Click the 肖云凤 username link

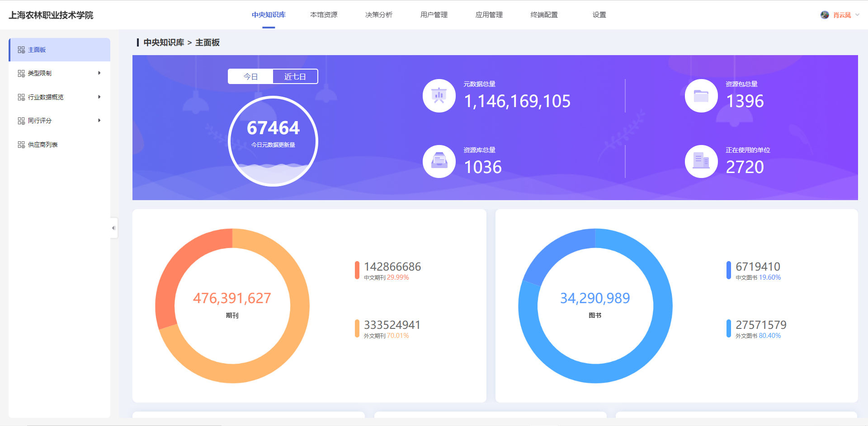tap(842, 15)
